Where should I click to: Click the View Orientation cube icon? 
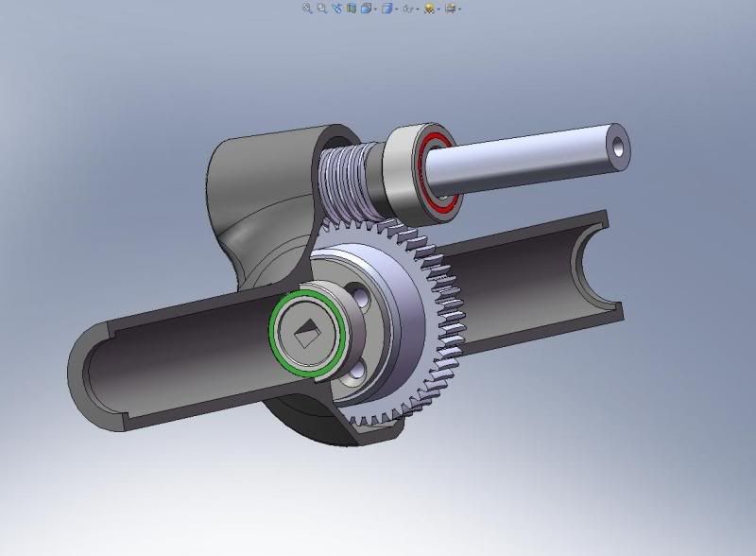[367, 9]
